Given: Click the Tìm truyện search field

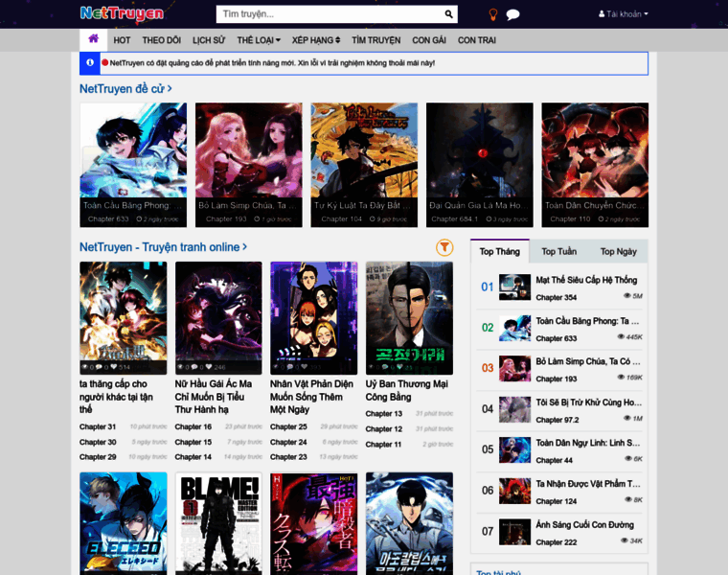Looking at the screenshot, I should click(x=330, y=14).
